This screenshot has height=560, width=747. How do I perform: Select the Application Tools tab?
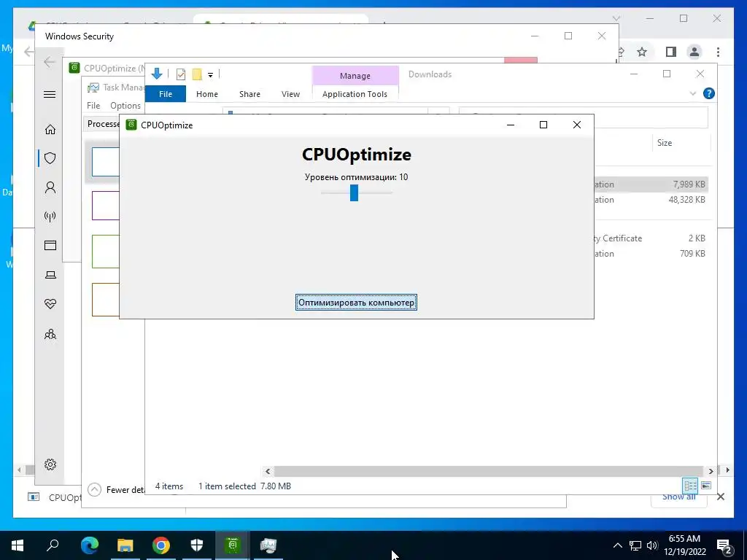(x=355, y=94)
